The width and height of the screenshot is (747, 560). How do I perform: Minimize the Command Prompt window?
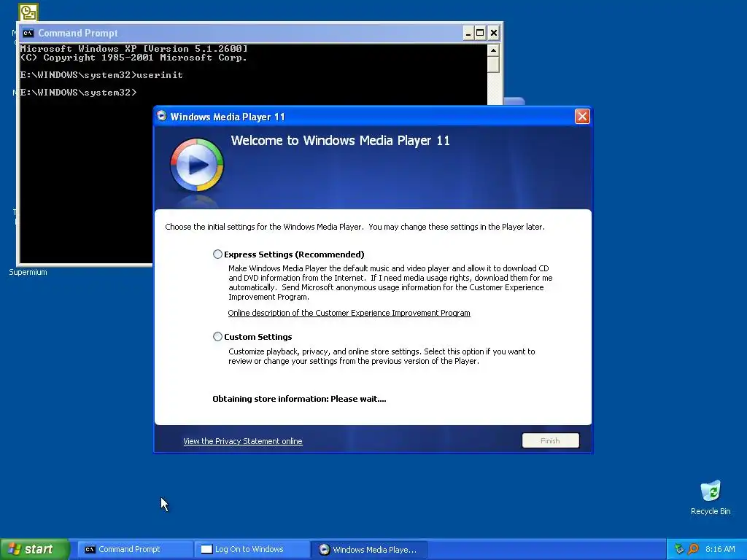click(468, 33)
